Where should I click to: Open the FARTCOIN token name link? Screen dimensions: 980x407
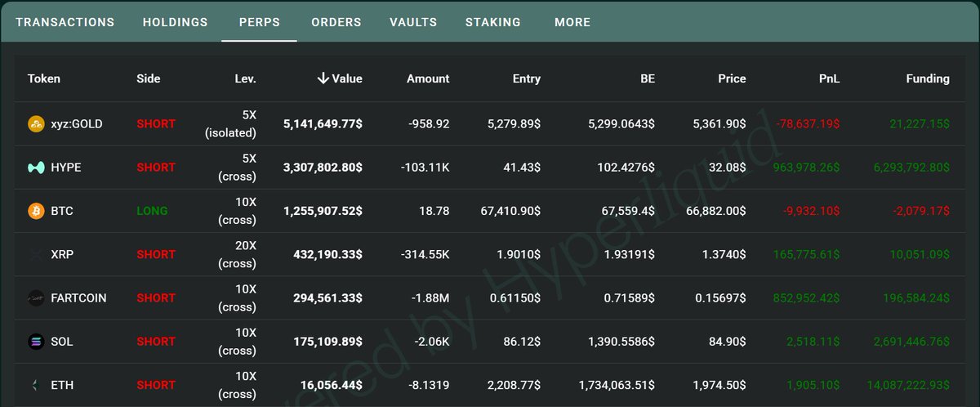[78, 298]
